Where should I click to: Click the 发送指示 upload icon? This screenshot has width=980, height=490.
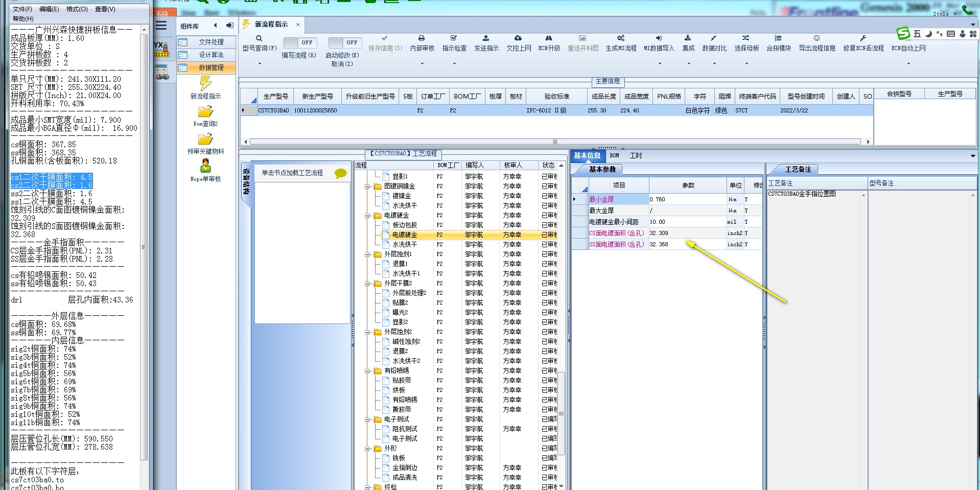tap(486, 38)
